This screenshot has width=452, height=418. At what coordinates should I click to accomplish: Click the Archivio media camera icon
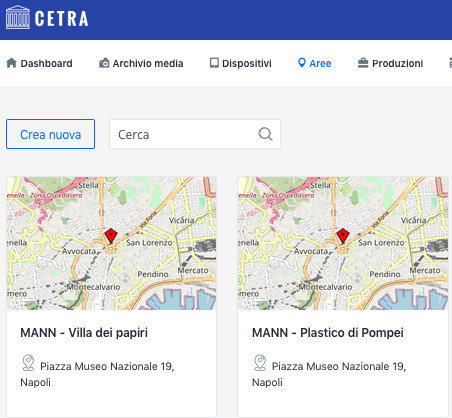(x=104, y=63)
